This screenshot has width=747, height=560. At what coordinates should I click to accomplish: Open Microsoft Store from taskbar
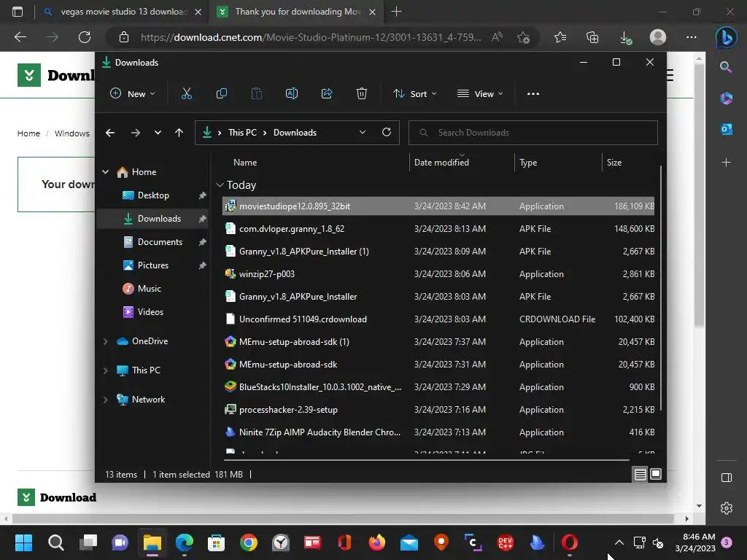coord(216,542)
